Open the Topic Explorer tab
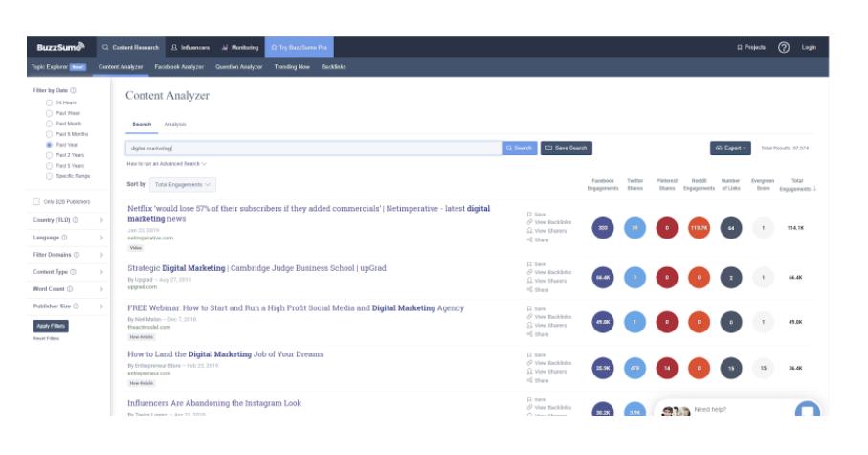The image size is (868, 455). click(x=58, y=66)
